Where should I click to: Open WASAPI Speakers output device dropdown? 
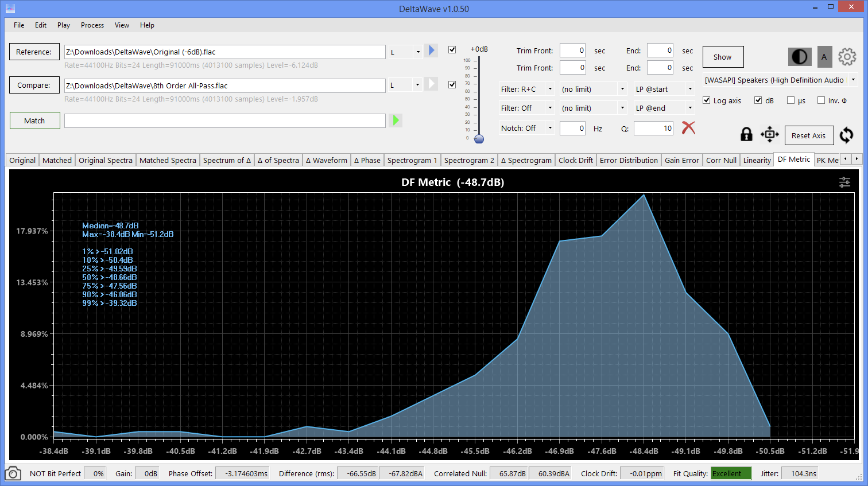pyautogui.click(x=780, y=80)
